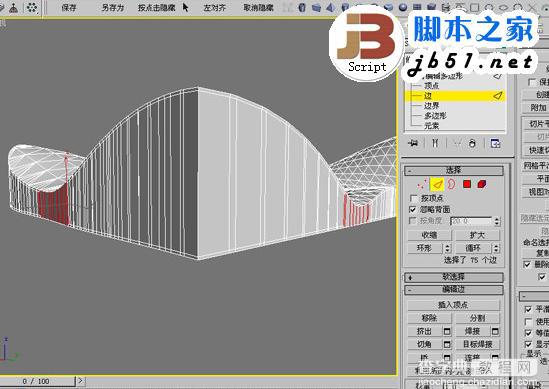Click the arrow cursor icon in the top toolbar
Screen dimensions: 549x389
click(186, 7)
